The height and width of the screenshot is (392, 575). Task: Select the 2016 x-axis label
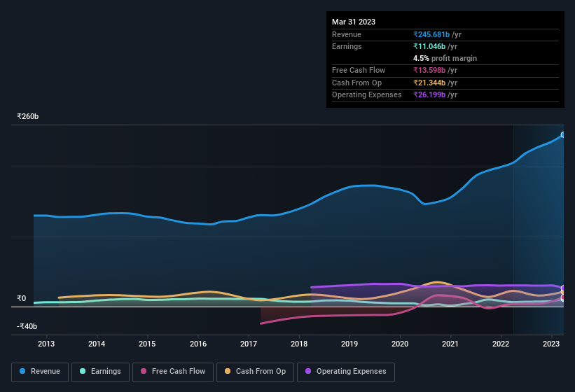198,344
